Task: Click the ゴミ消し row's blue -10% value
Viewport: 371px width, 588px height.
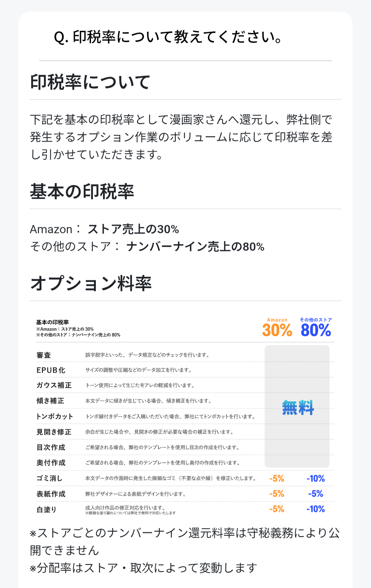Action: (x=315, y=479)
